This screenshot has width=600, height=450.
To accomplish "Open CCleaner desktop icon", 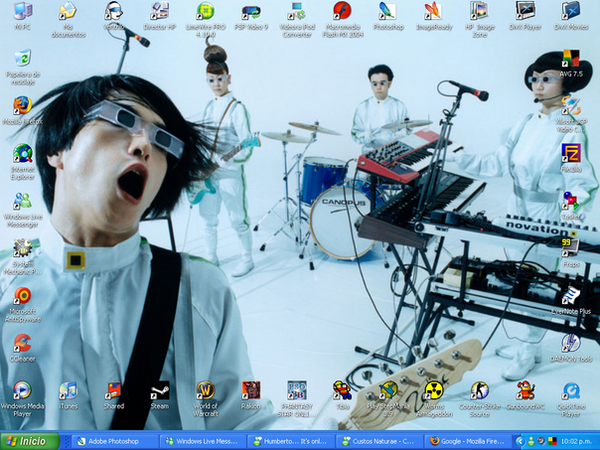I will (22, 343).
